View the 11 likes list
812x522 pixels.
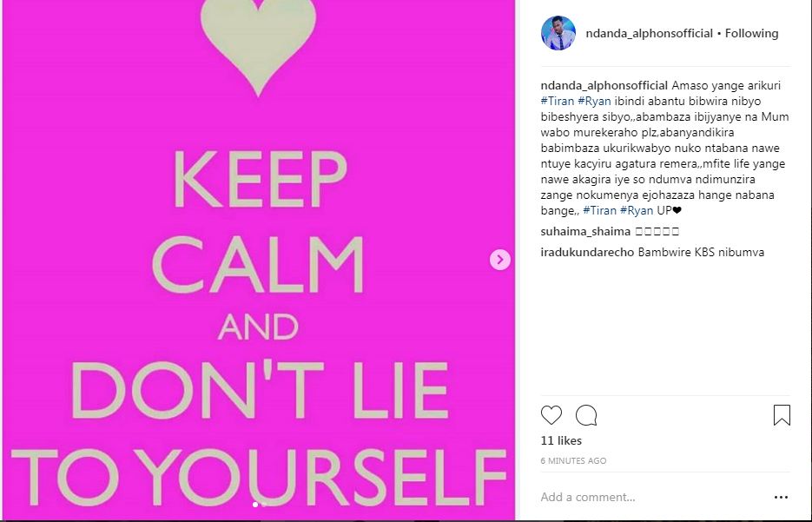561,440
